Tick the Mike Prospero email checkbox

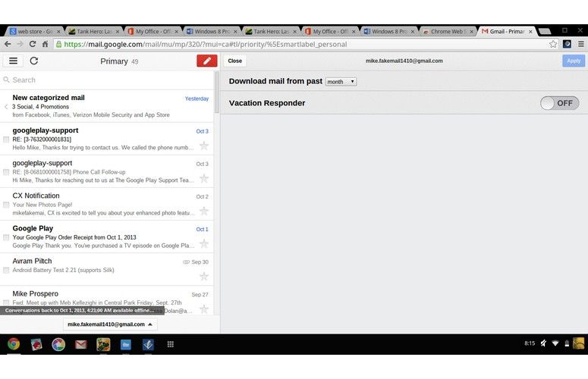[x=6, y=302]
